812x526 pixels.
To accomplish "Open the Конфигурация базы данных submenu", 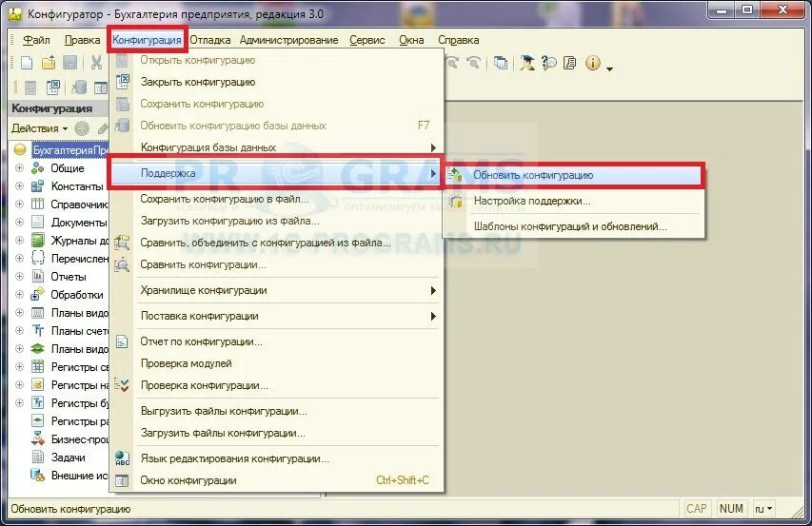I will [277, 147].
